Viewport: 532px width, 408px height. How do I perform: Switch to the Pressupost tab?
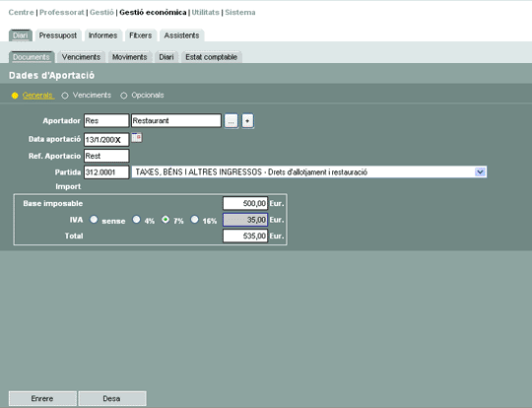coord(58,35)
